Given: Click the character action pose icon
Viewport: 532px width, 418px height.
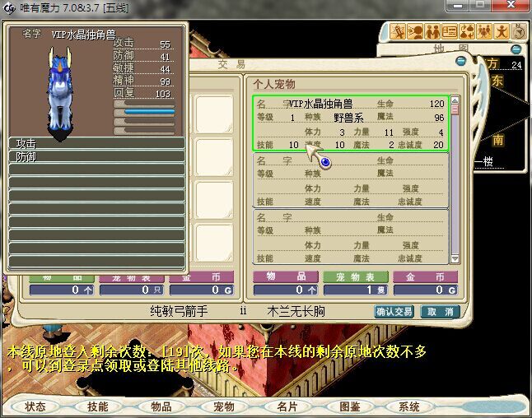Looking at the screenshot, I should pyautogui.click(x=502, y=32).
